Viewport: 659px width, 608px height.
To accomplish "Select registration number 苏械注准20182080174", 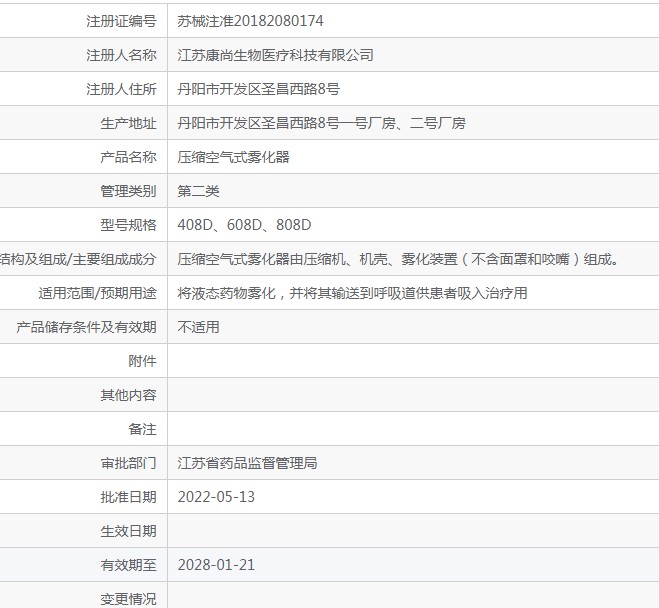I will pyautogui.click(x=250, y=21).
